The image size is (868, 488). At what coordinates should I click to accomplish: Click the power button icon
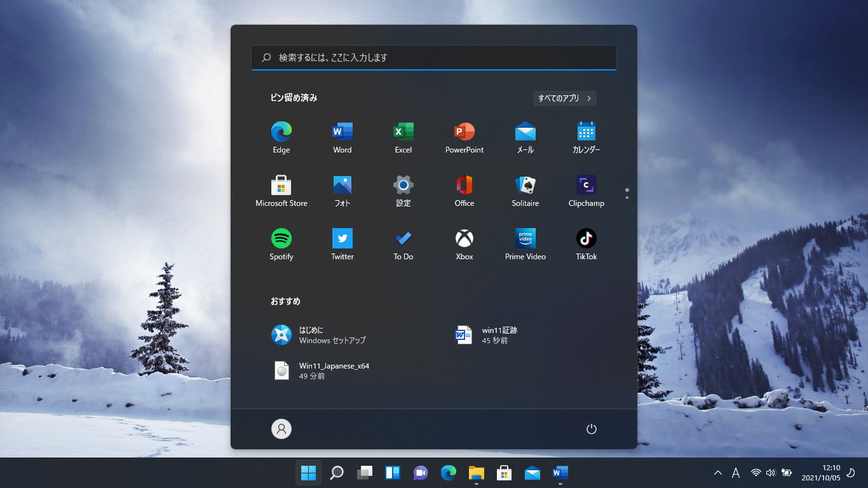[592, 429]
